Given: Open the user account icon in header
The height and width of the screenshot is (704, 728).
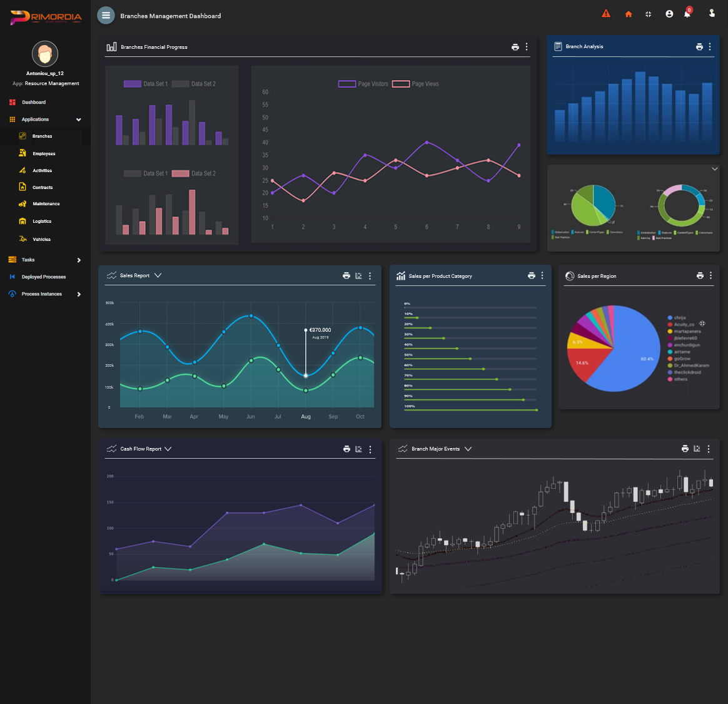Looking at the screenshot, I should 669,14.
